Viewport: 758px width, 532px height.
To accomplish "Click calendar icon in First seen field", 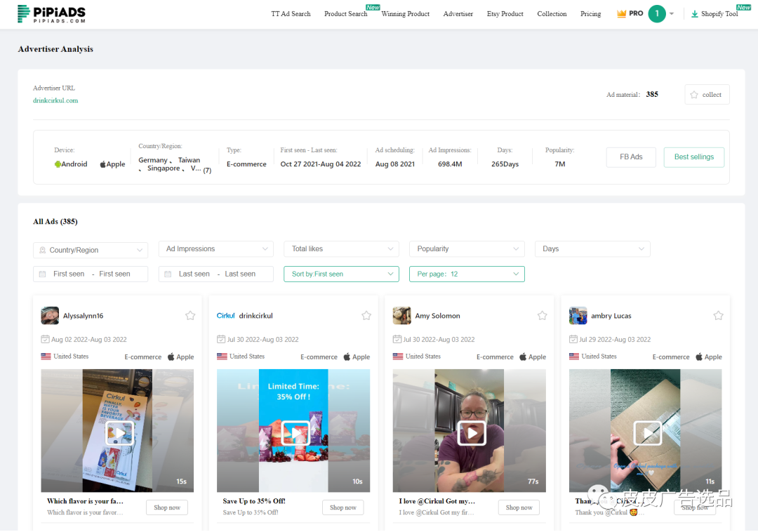I will tap(43, 274).
